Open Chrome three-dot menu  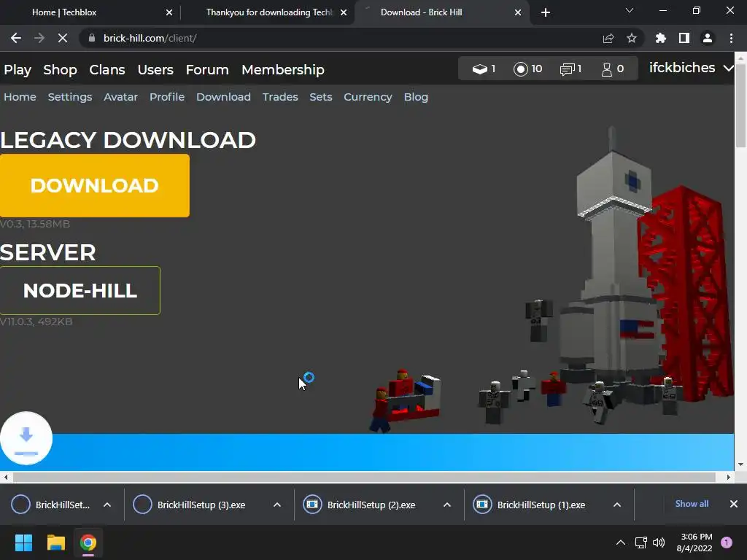pos(731,38)
